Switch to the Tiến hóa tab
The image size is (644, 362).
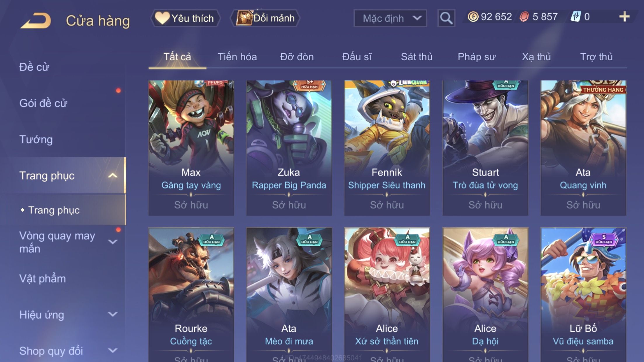[237, 57]
